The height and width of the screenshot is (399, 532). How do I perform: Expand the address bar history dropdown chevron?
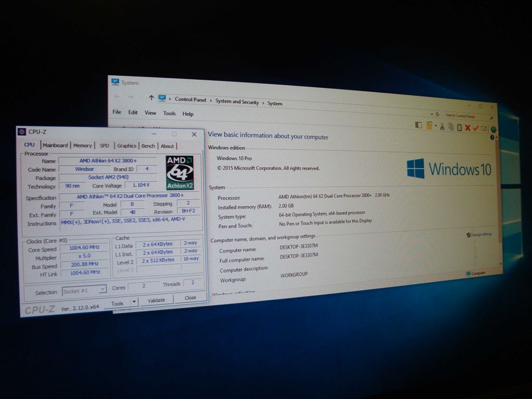[x=432, y=115]
